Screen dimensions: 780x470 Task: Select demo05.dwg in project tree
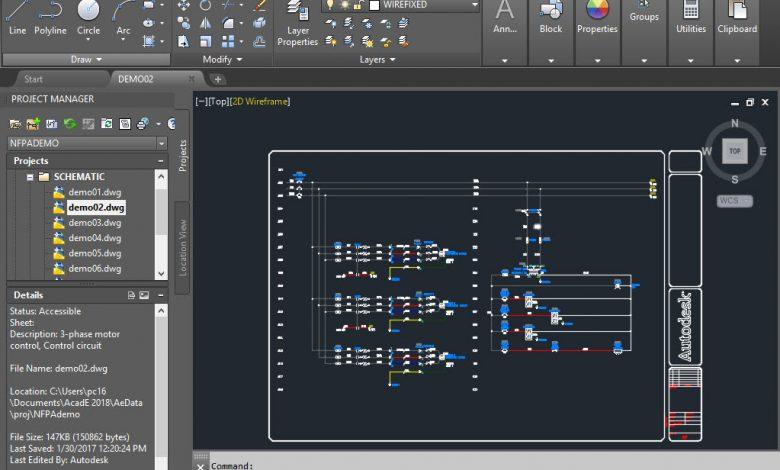pyautogui.click(x=95, y=254)
